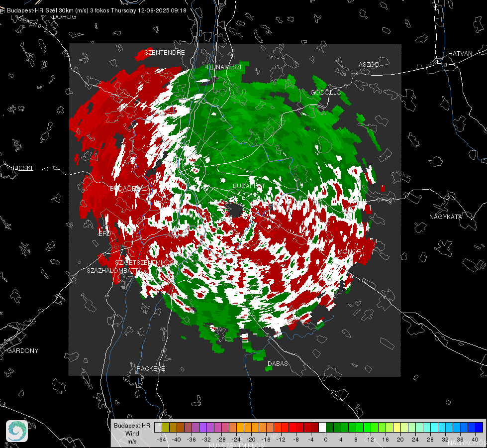Click the BUDAPEST city label
Screen dimensions: 487x448
(x=249, y=186)
